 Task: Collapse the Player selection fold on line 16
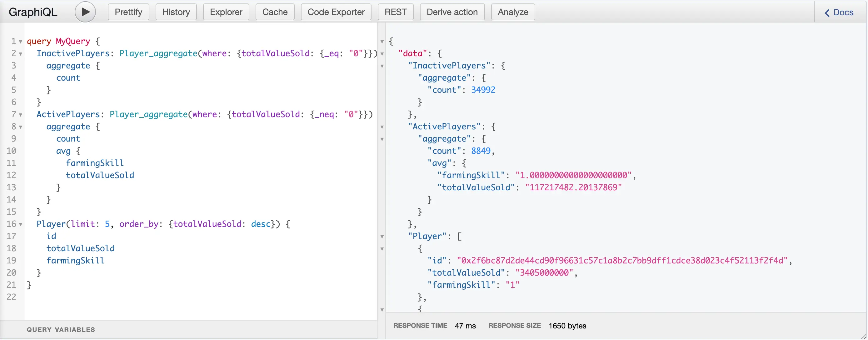(20, 225)
